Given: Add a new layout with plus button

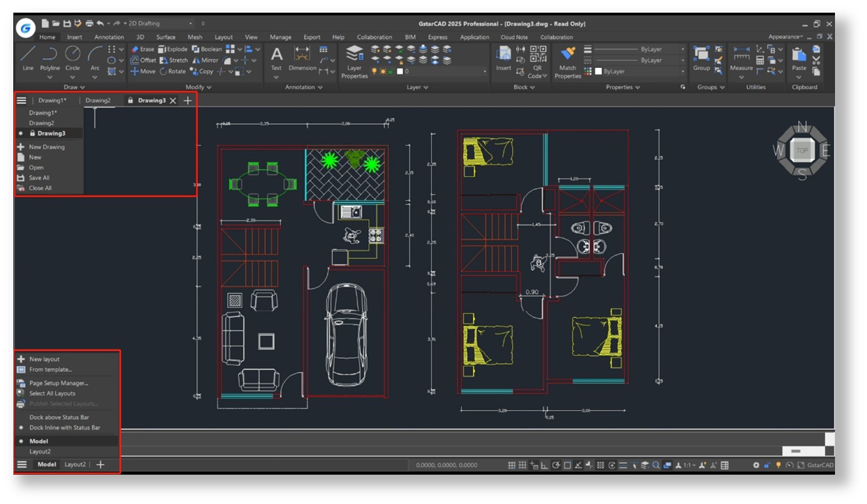Looking at the screenshot, I should point(101,465).
